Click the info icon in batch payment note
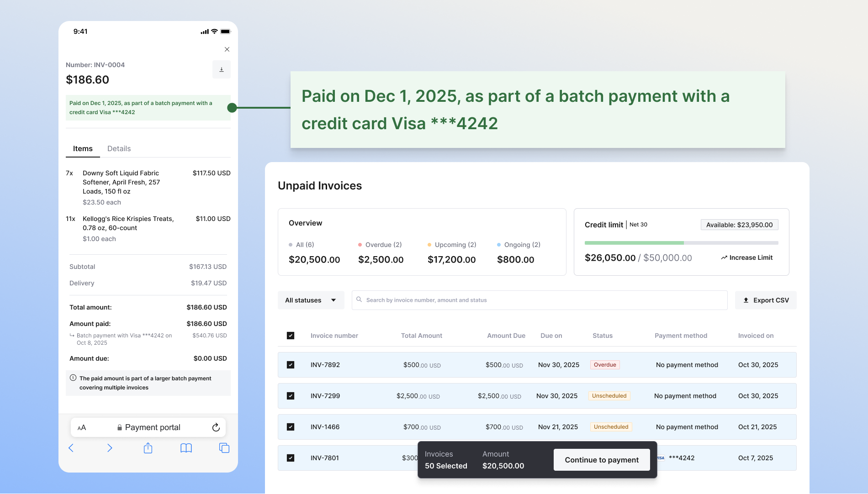 [x=73, y=378]
